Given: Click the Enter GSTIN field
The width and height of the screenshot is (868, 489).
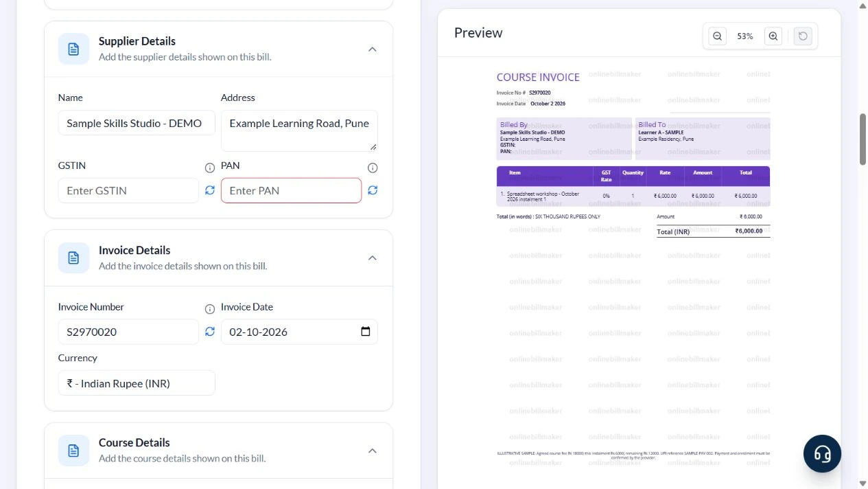Looking at the screenshot, I should (x=128, y=190).
